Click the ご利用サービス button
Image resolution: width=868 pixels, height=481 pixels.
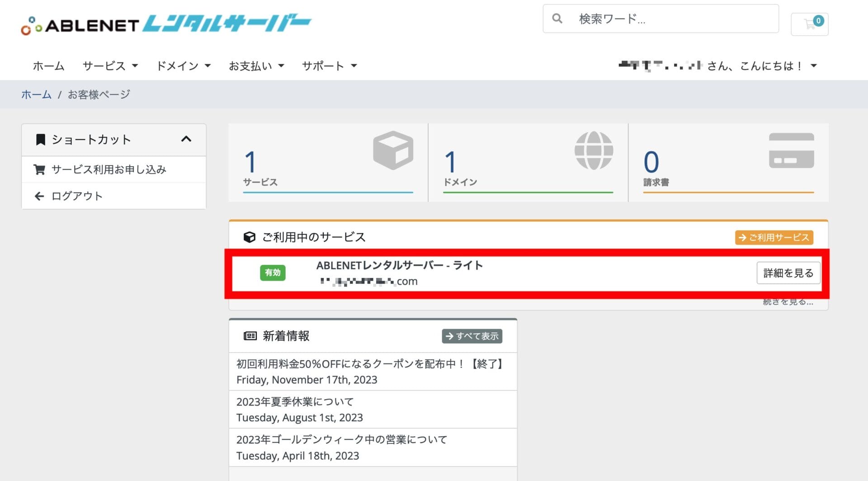click(x=774, y=237)
